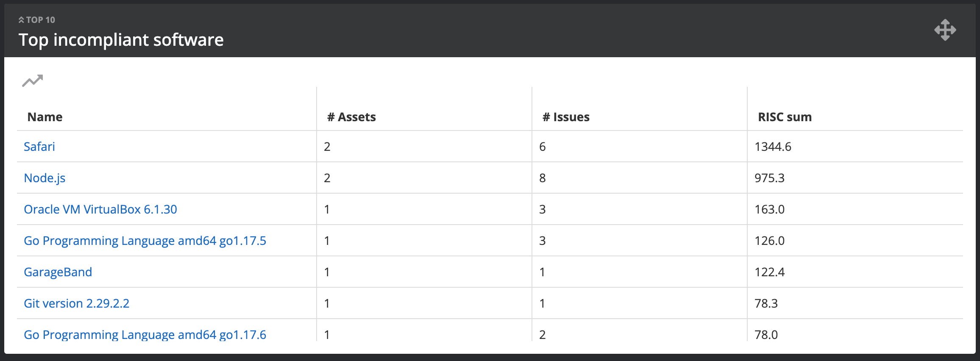Click the 975.3 RISC sum cell

[x=769, y=178]
